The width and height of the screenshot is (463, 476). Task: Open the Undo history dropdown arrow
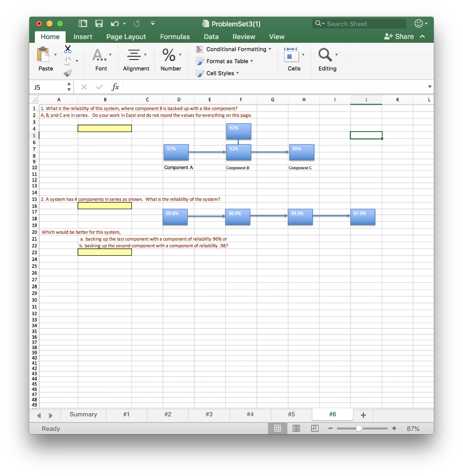tap(124, 24)
